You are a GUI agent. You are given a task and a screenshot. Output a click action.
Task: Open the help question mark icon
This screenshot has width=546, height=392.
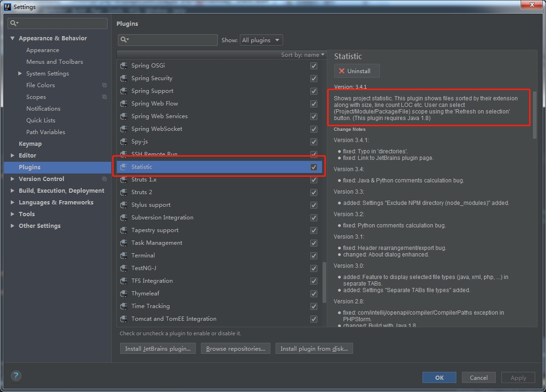(x=16, y=376)
